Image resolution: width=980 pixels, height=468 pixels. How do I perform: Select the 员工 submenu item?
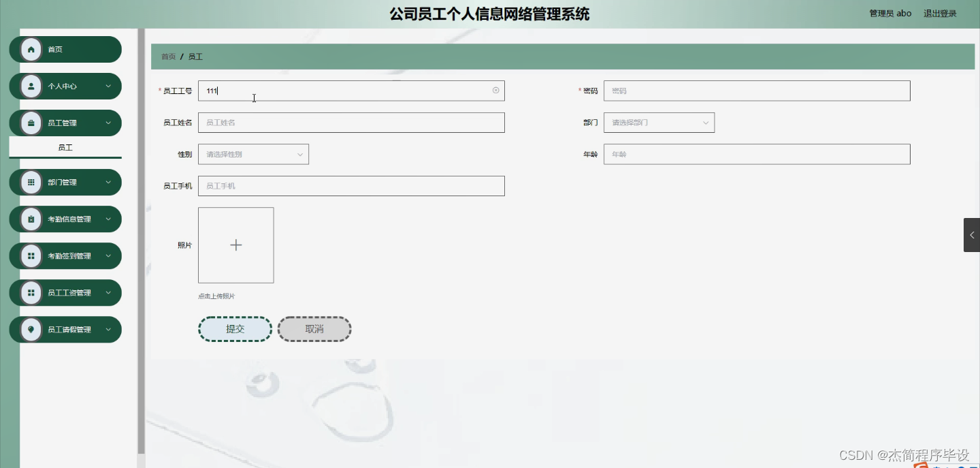(x=65, y=147)
